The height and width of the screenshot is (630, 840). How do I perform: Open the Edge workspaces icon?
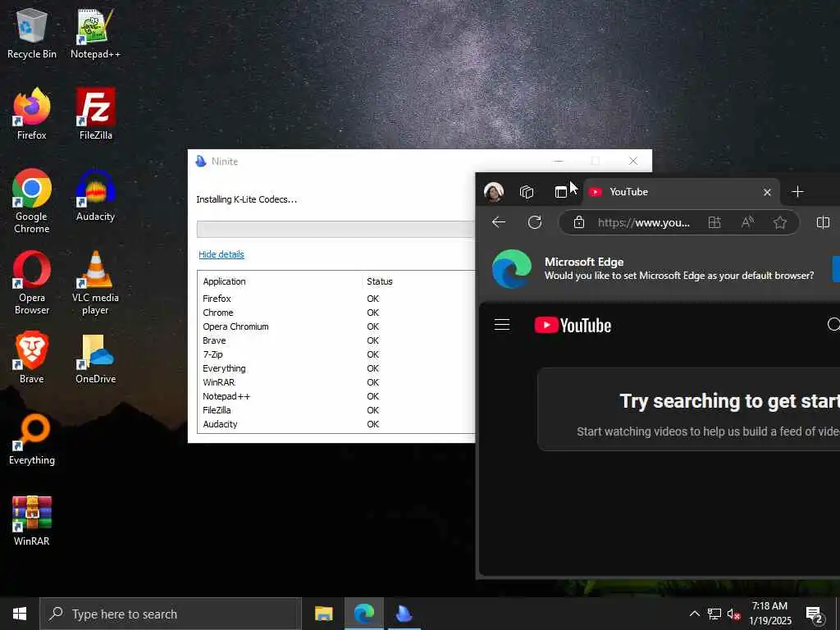click(x=527, y=192)
